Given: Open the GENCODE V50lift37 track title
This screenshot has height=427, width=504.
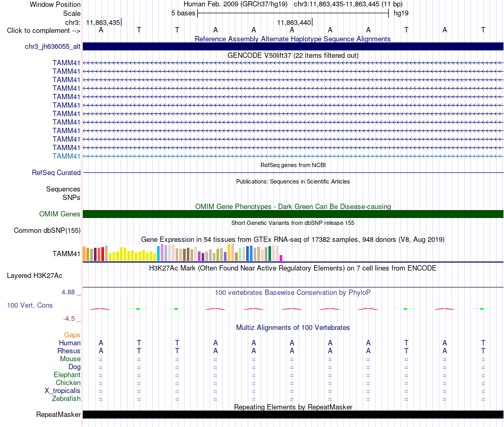Looking at the screenshot, I should [x=293, y=55].
